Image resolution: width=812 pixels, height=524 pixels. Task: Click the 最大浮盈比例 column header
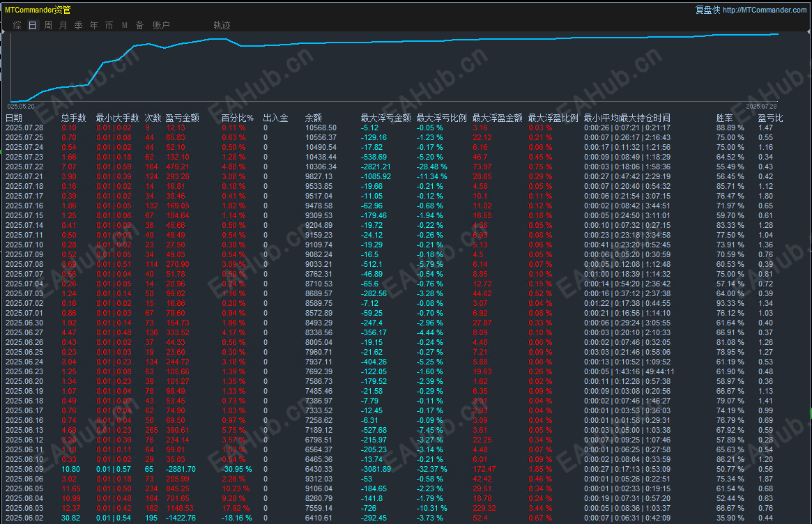553,118
